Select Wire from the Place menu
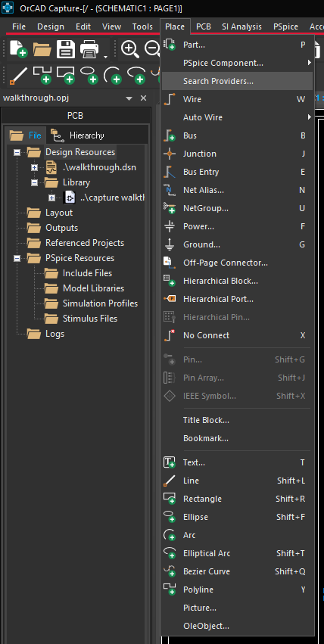324x644 pixels. tap(238, 99)
